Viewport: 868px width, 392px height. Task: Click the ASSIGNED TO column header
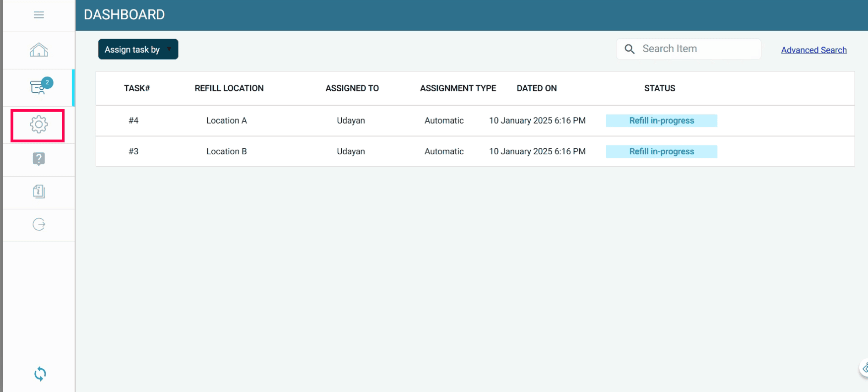tap(352, 88)
